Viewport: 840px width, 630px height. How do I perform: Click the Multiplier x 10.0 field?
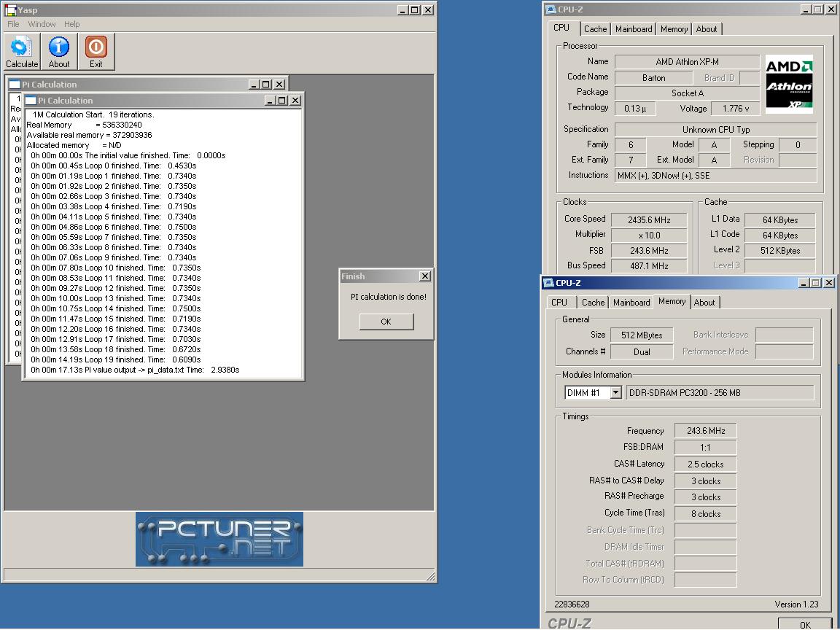[649, 236]
